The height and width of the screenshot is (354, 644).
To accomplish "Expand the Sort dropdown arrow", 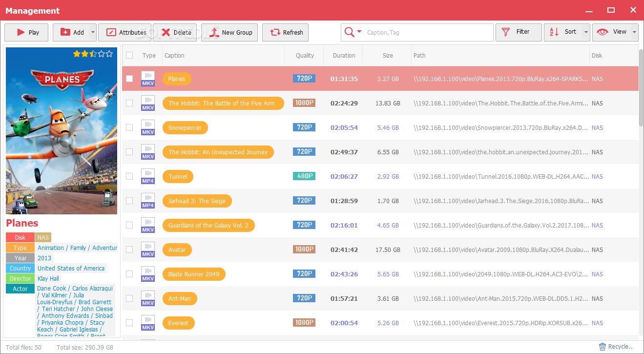I will tap(585, 32).
